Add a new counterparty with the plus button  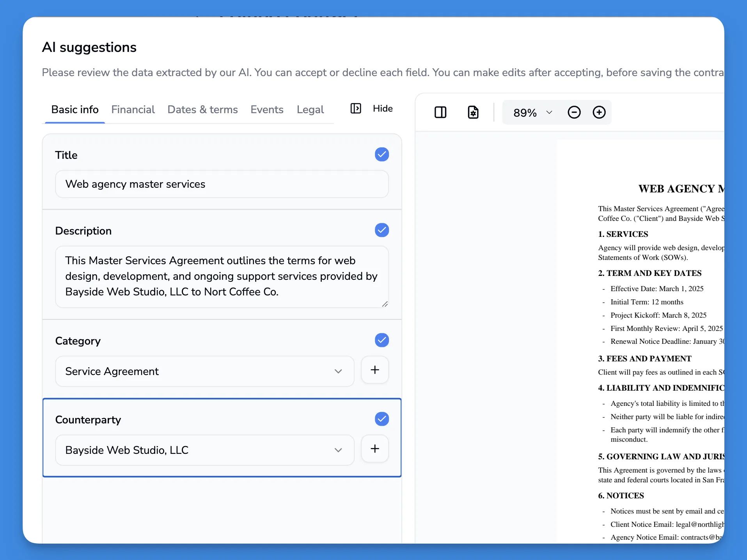click(374, 449)
